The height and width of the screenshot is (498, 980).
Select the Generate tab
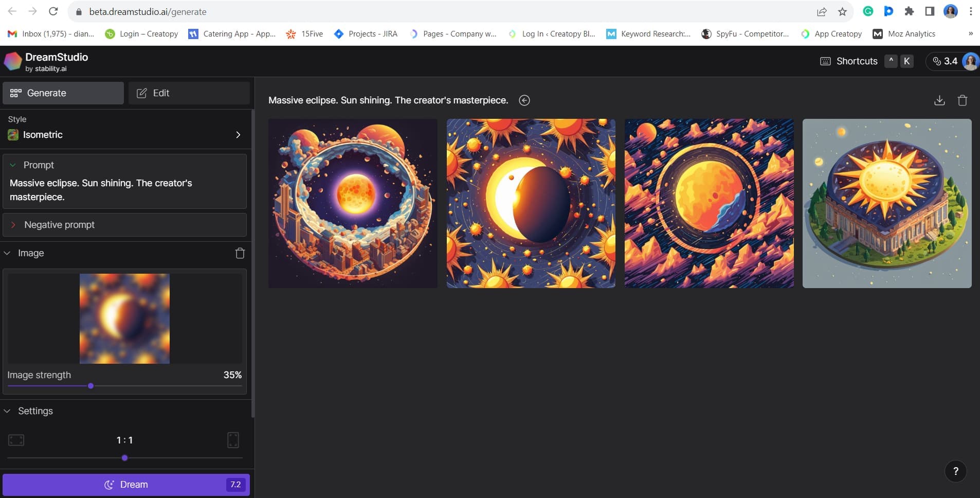pos(63,93)
